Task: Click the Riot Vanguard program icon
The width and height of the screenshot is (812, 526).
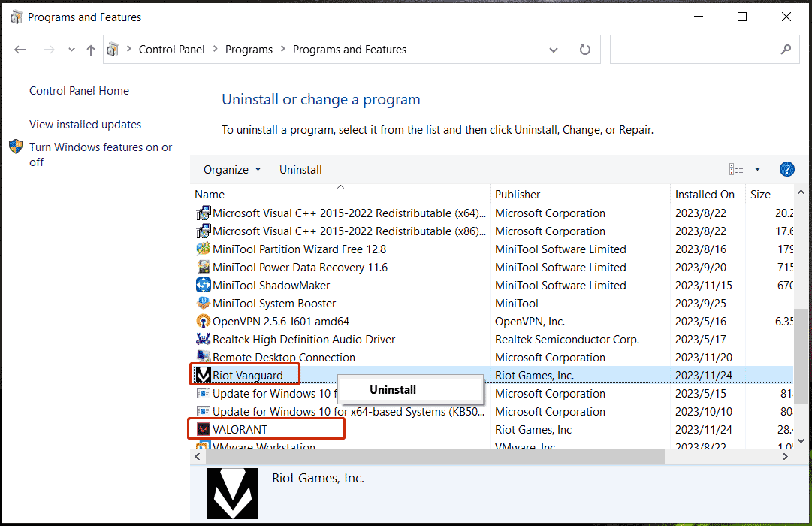Action: click(203, 375)
